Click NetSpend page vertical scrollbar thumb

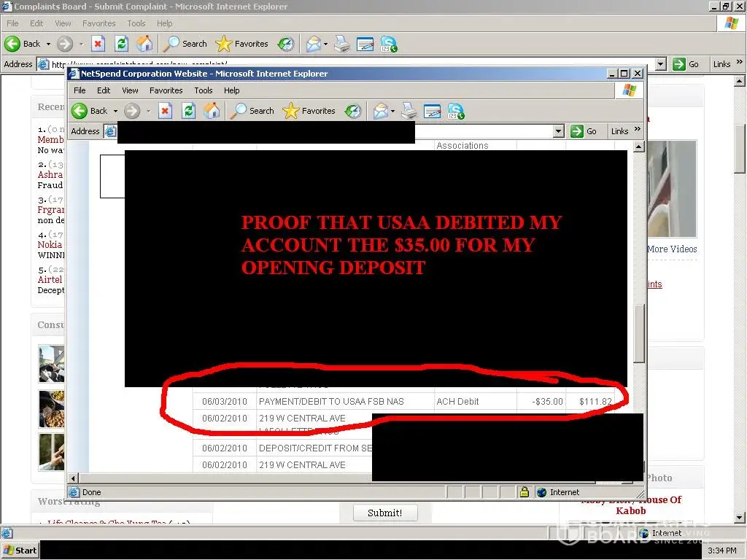coord(639,333)
